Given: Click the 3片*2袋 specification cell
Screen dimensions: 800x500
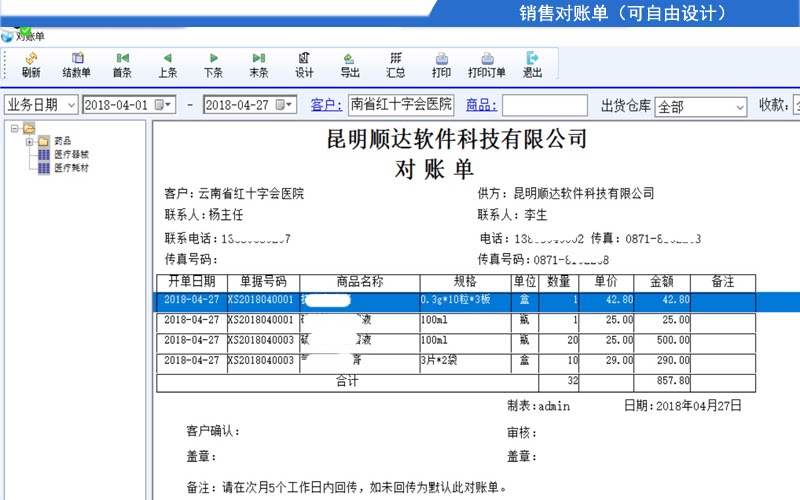Looking at the screenshot, I should coord(465,361).
